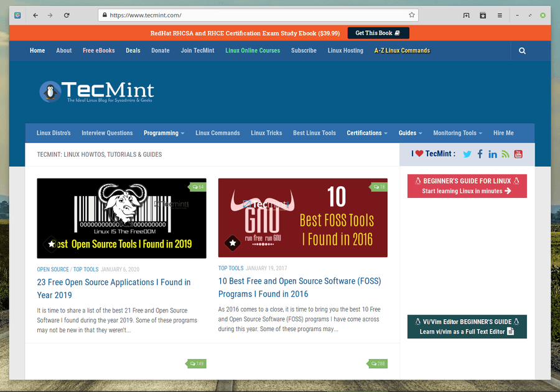This screenshot has height=392, width=560.
Task: Open the Deals menu item
Action: coord(133,50)
